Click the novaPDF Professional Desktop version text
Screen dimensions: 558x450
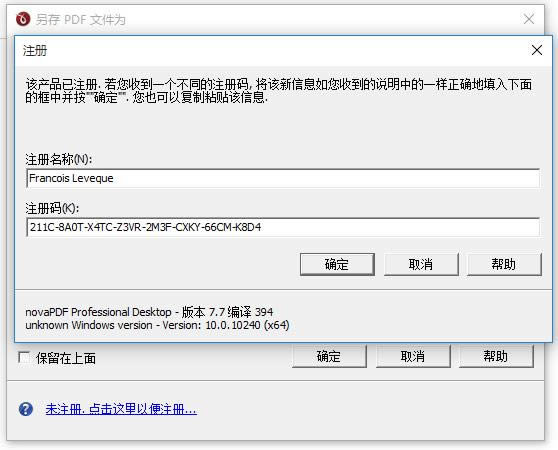149,312
